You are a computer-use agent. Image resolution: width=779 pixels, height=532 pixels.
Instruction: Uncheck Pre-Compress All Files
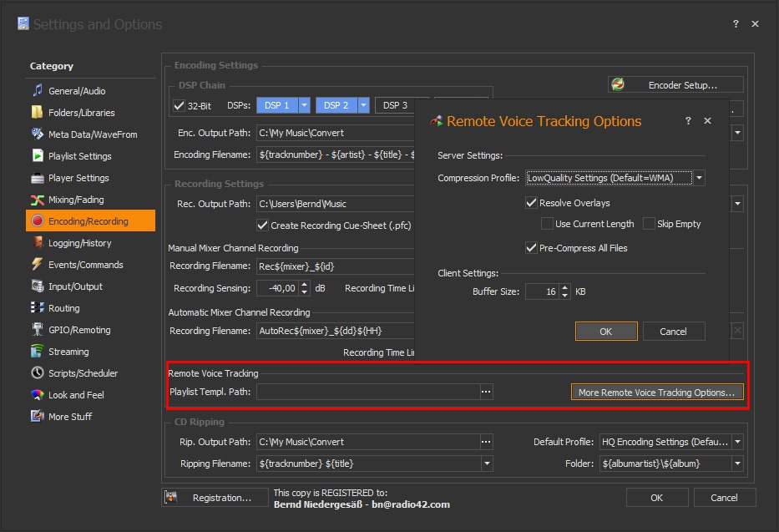click(x=531, y=247)
